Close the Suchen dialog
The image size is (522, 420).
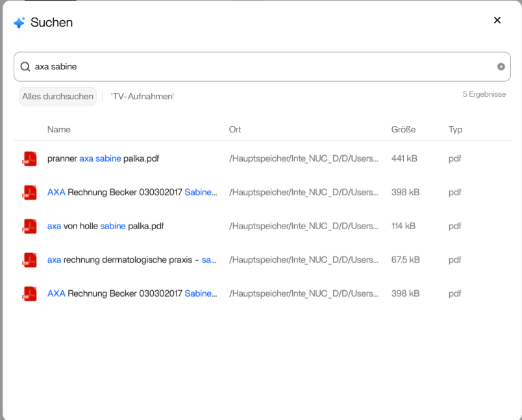[497, 20]
